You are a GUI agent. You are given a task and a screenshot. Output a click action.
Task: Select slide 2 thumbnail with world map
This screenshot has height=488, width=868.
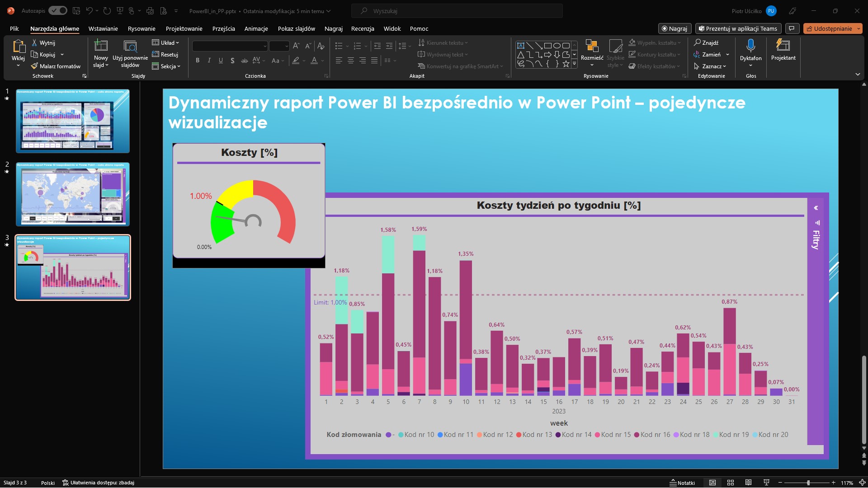click(73, 194)
